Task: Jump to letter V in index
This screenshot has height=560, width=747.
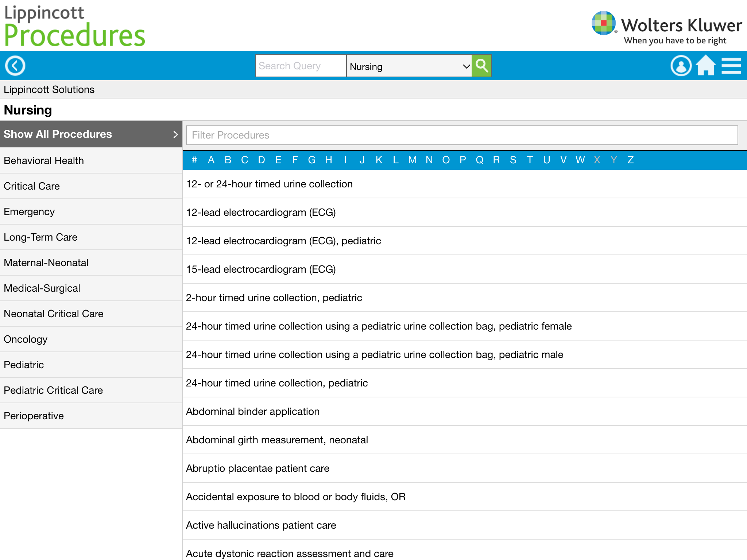Action: pyautogui.click(x=564, y=160)
